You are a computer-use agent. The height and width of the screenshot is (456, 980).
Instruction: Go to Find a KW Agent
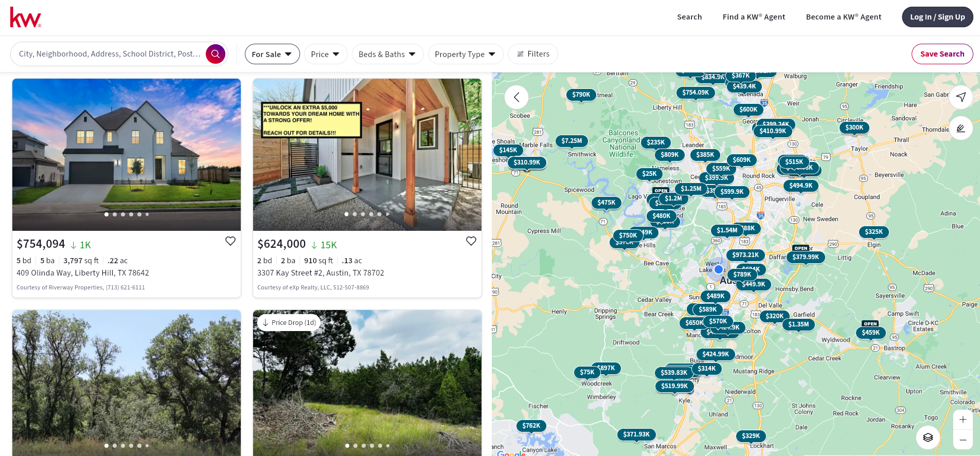click(x=754, y=17)
